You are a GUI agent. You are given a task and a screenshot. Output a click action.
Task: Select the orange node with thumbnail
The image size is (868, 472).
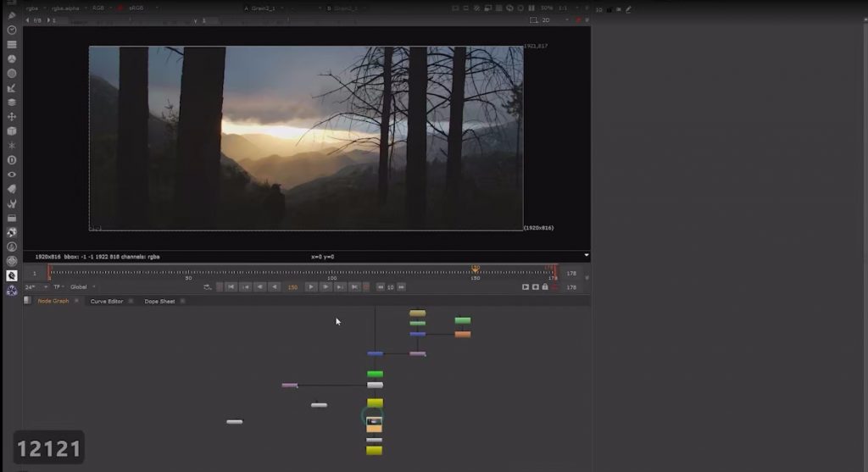pos(374,425)
